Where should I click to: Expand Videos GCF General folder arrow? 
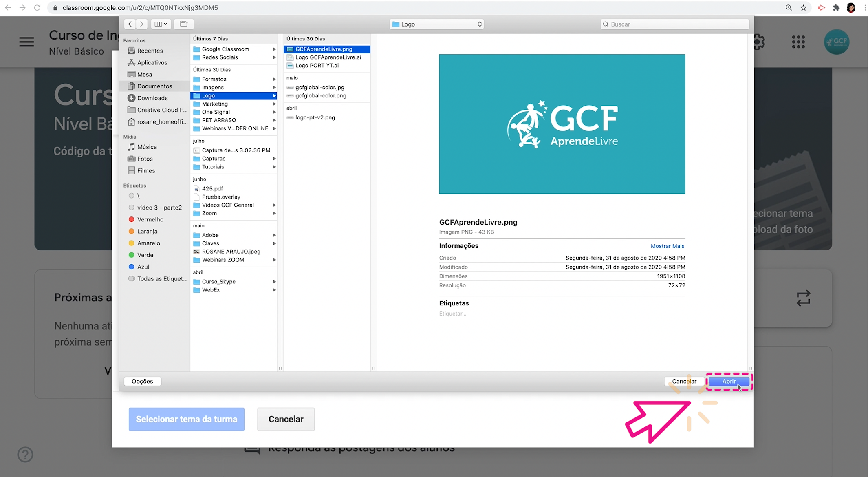coord(274,205)
